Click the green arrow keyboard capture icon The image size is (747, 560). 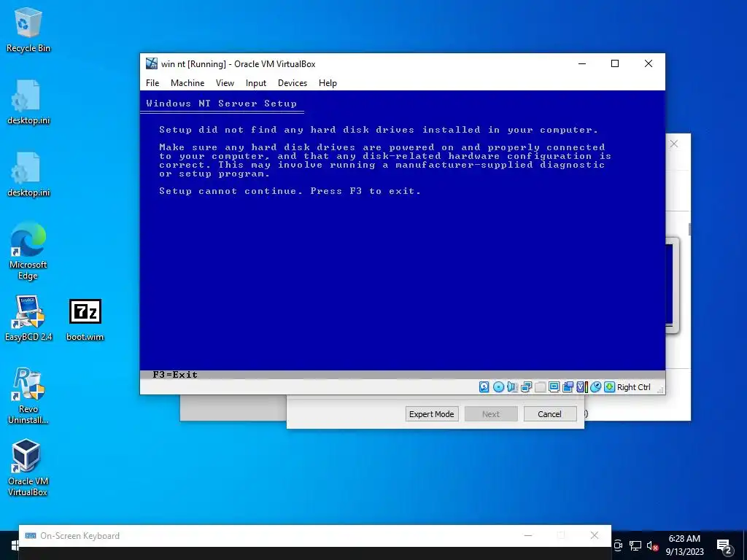[x=609, y=387]
